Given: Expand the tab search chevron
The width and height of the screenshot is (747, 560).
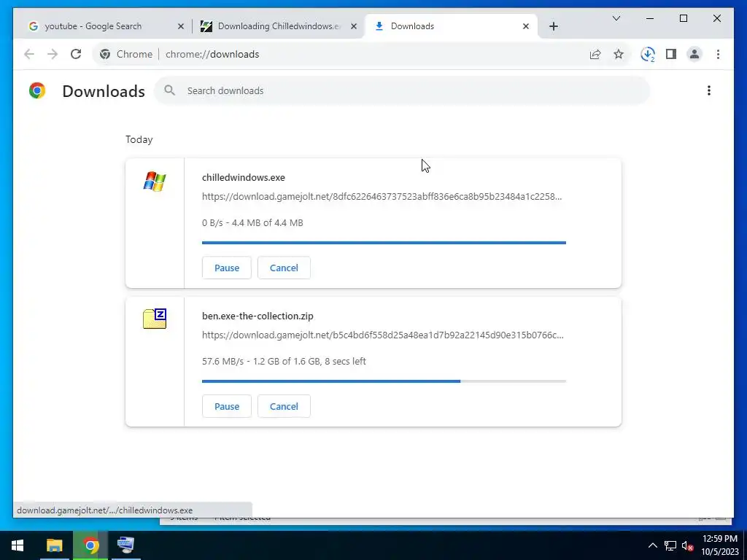Looking at the screenshot, I should coord(616,18).
